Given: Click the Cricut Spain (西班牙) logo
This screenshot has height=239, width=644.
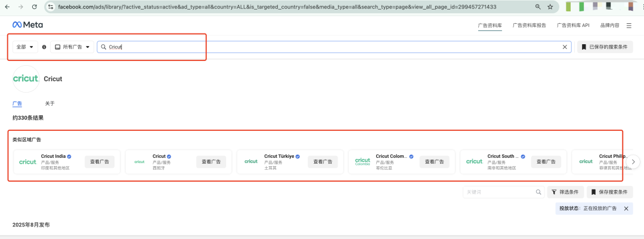Looking at the screenshot, I should point(140,162).
